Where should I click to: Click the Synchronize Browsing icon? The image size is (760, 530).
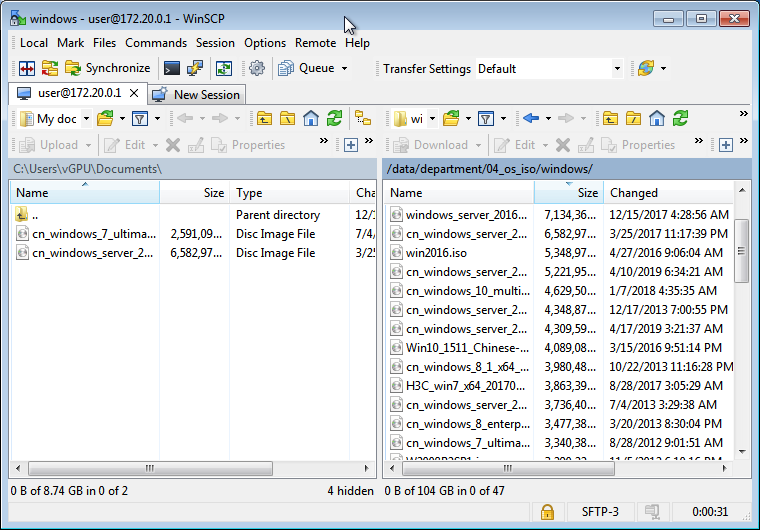(x=49, y=68)
